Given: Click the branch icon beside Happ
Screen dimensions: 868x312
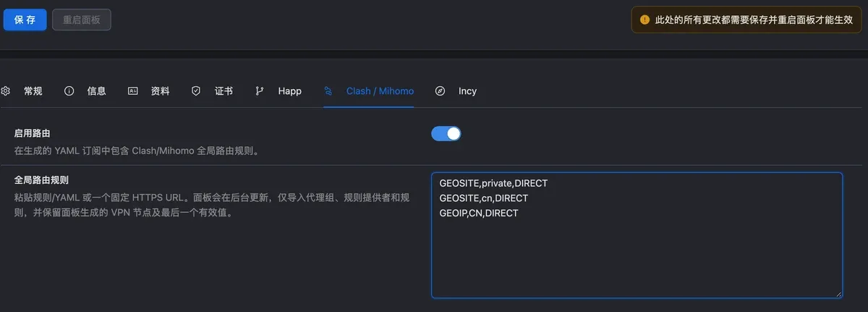Looking at the screenshot, I should (x=260, y=91).
